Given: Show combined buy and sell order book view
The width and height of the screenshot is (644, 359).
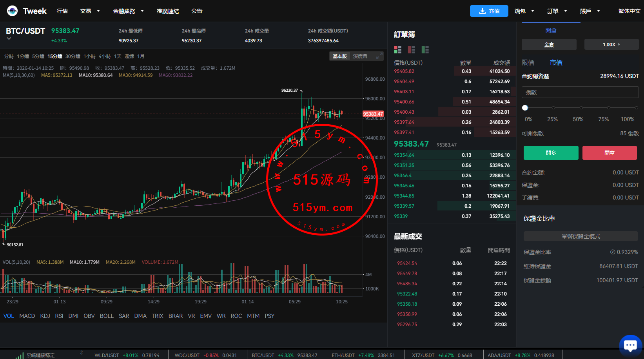Looking at the screenshot, I should [398, 50].
